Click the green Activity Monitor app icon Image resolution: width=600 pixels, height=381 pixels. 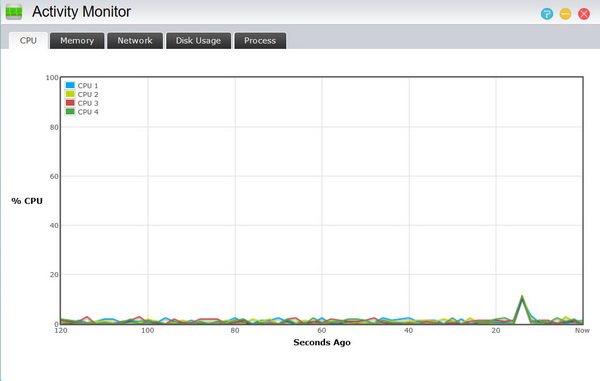(14, 12)
